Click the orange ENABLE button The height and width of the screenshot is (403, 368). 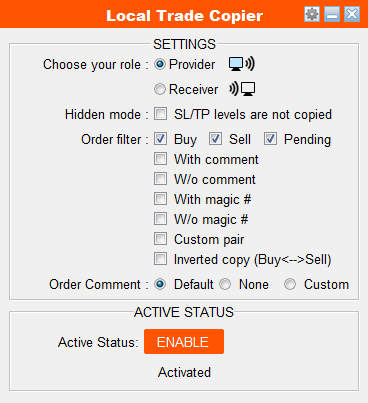coord(184,342)
